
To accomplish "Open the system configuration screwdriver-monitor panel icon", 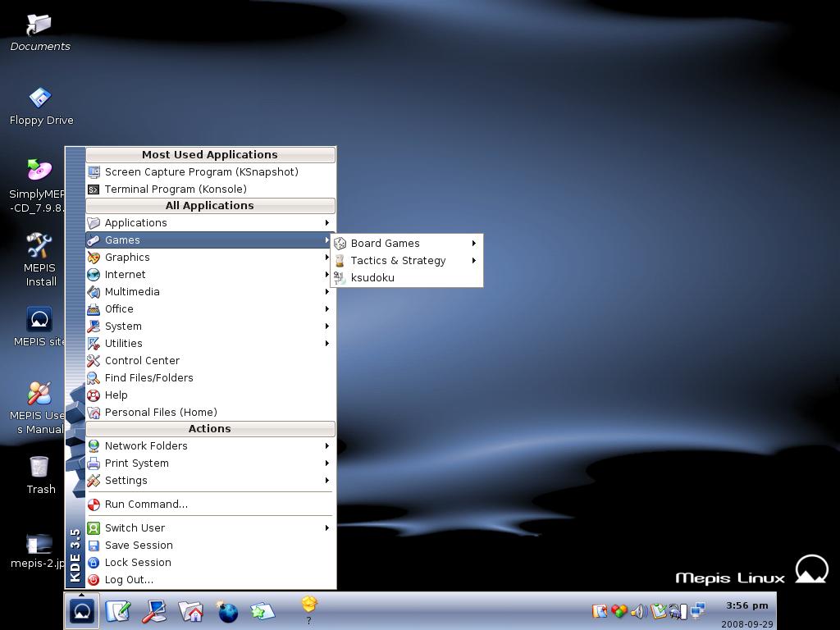I will [x=154, y=611].
